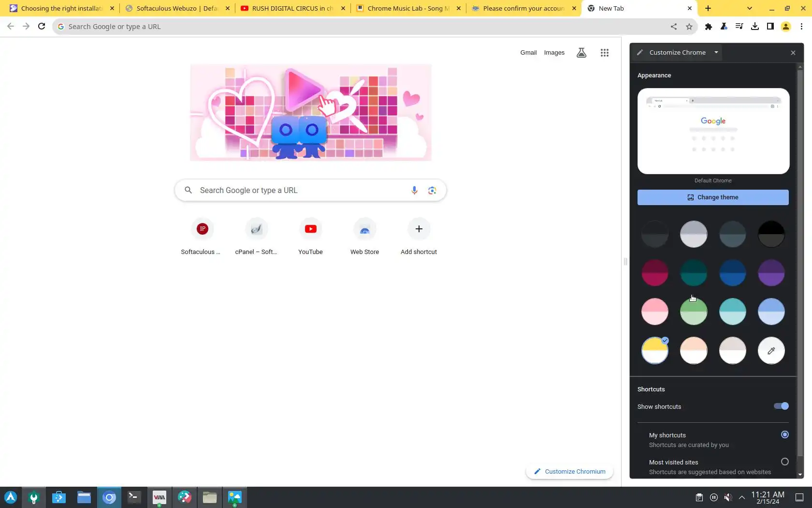The image size is (812, 508).
Task: Expand hidden system tray icons
Action: click(x=742, y=497)
